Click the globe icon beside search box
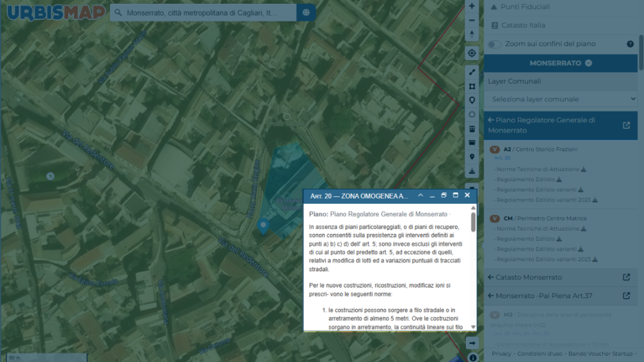 (306, 13)
